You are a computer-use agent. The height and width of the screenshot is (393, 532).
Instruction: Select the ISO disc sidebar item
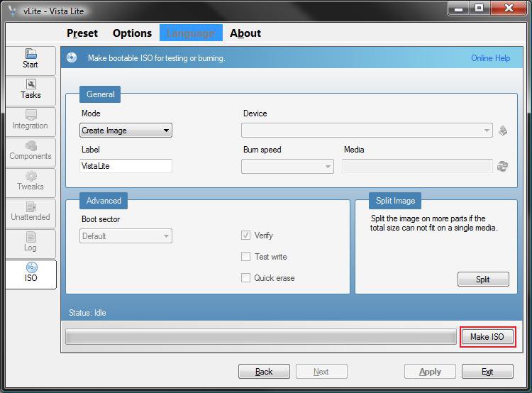tap(31, 275)
